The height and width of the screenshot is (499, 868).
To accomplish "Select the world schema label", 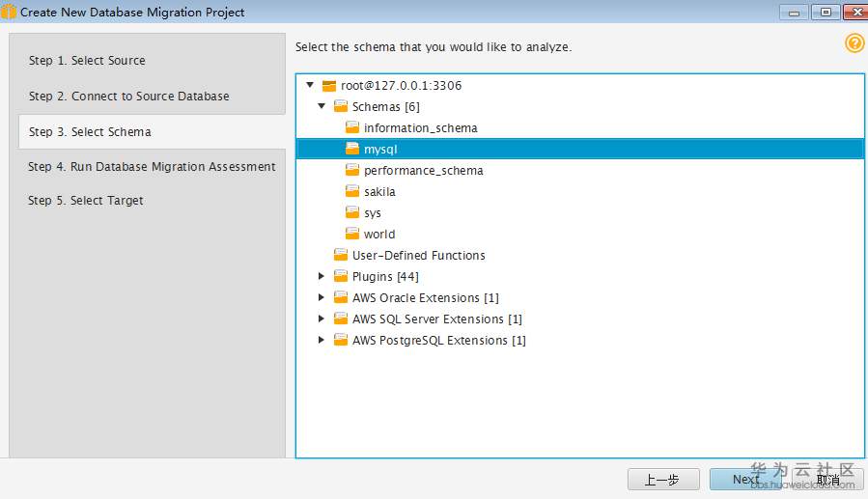I will 379,234.
